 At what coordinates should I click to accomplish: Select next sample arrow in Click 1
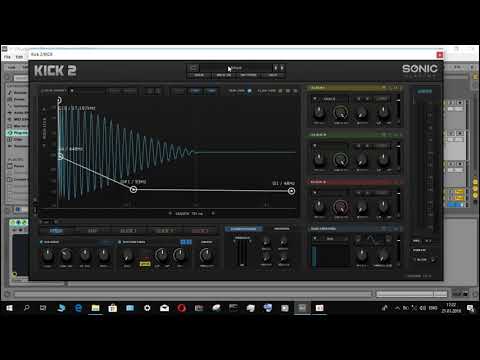[367, 99]
